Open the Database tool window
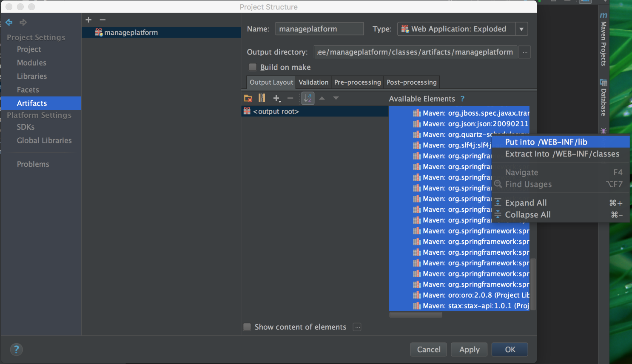This screenshot has width=632, height=364. point(604,97)
